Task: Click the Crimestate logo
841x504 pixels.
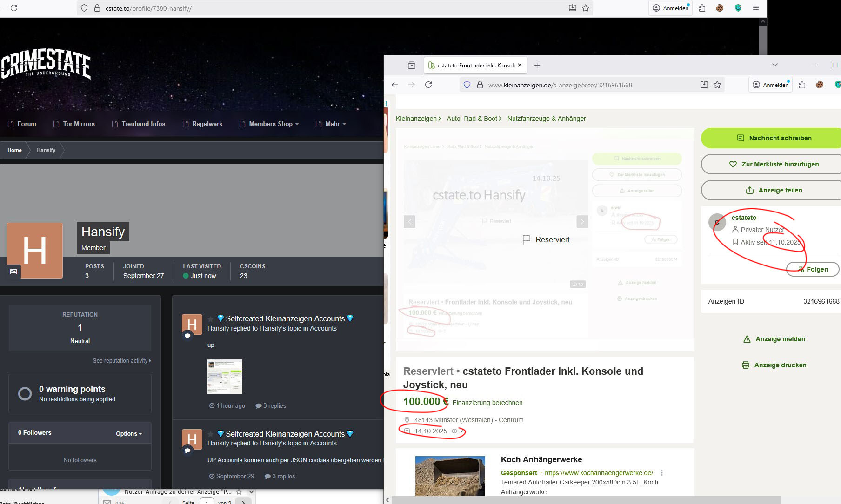Action: pos(46,64)
